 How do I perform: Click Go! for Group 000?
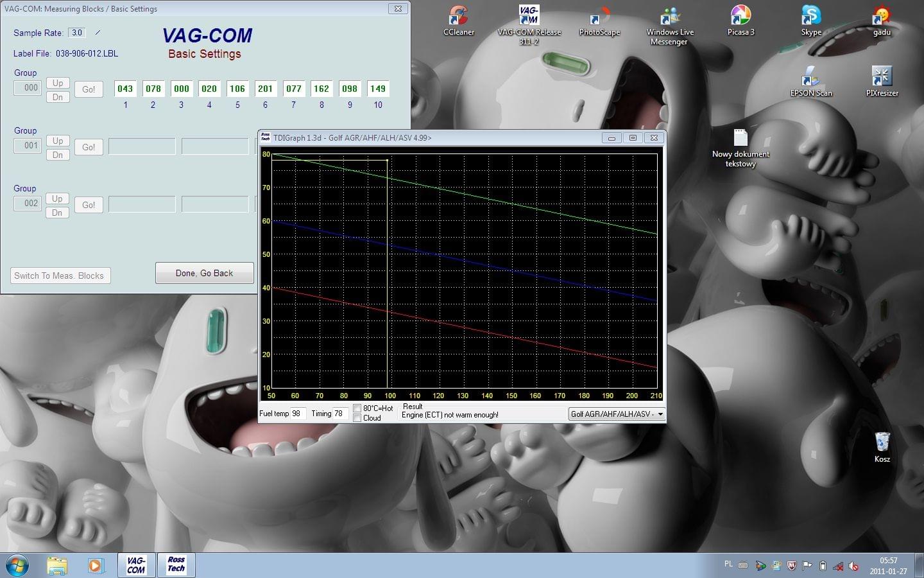coord(89,89)
